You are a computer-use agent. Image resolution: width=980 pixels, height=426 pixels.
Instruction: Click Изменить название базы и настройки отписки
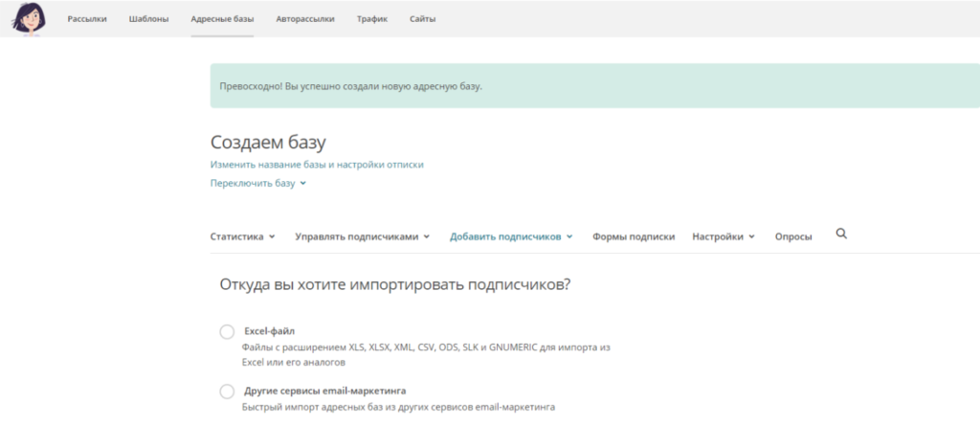[x=317, y=165]
